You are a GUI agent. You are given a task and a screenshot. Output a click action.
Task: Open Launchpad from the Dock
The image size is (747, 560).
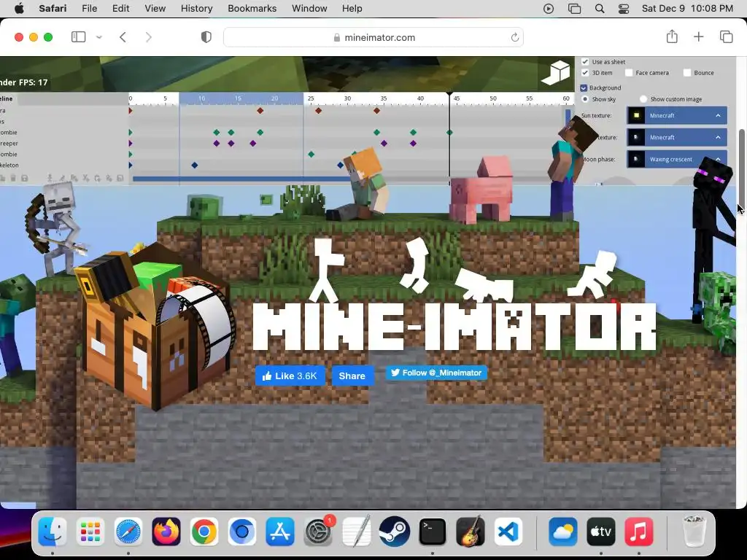(x=90, y=532)
